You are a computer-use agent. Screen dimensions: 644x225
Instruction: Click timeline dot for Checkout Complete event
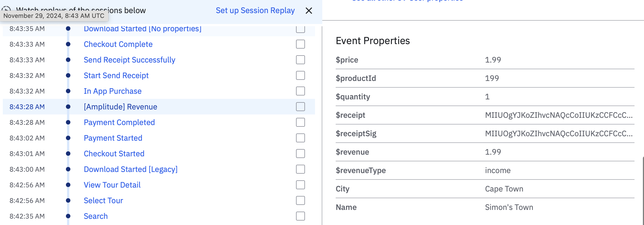pos(68,44)
